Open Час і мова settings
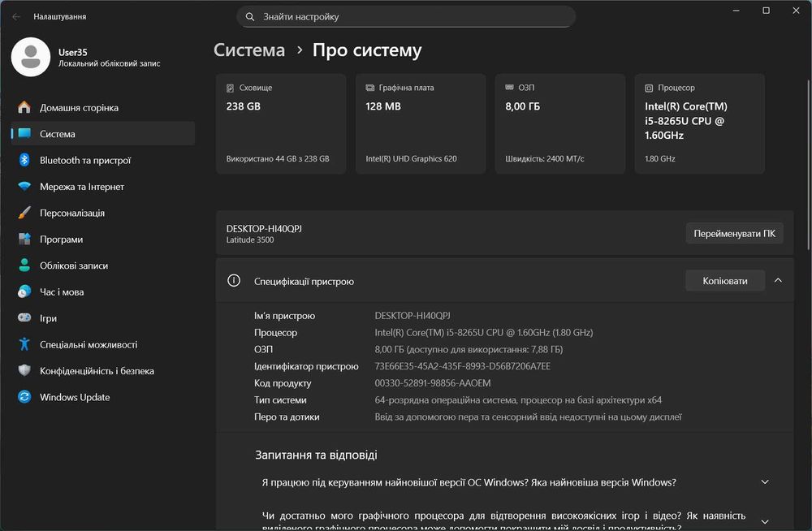The width and height of the screenshot is (812, 531). coord(102,291)
